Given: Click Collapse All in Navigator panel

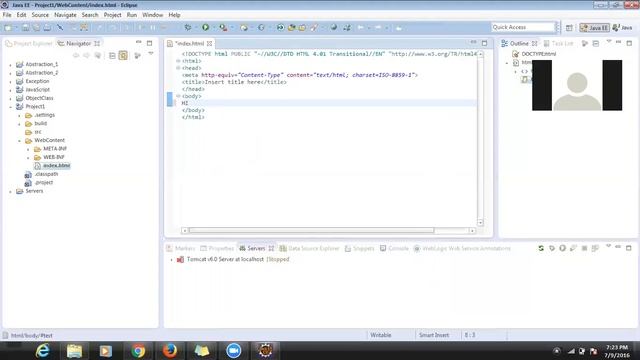Looking at the screenshot, I should (112, 56).
